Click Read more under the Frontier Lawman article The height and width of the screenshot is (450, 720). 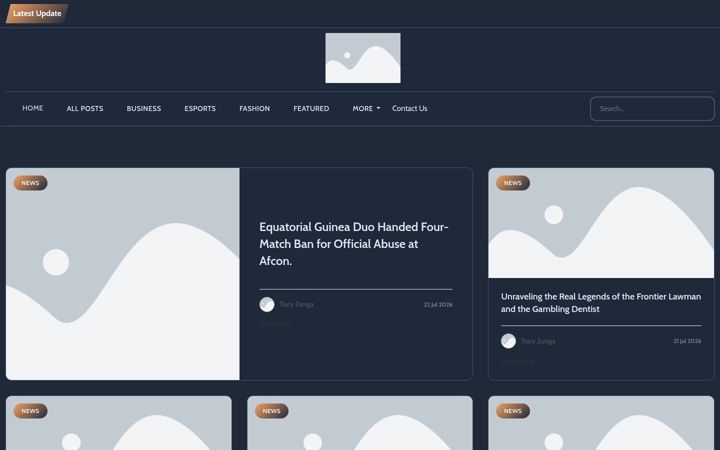pyautogui.click(x=522, y=362)
